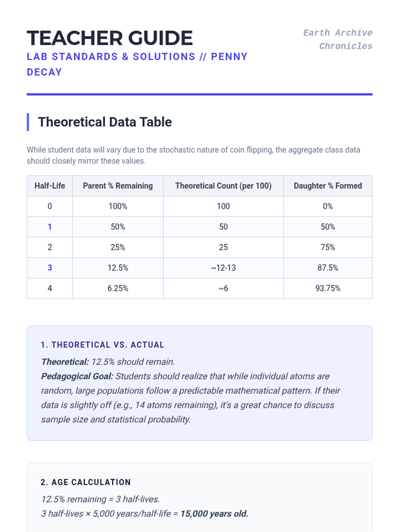The image size is (399, 532).
Task: Click the Theoretical Count (per 100) header
Action: (x=223, y=186)
